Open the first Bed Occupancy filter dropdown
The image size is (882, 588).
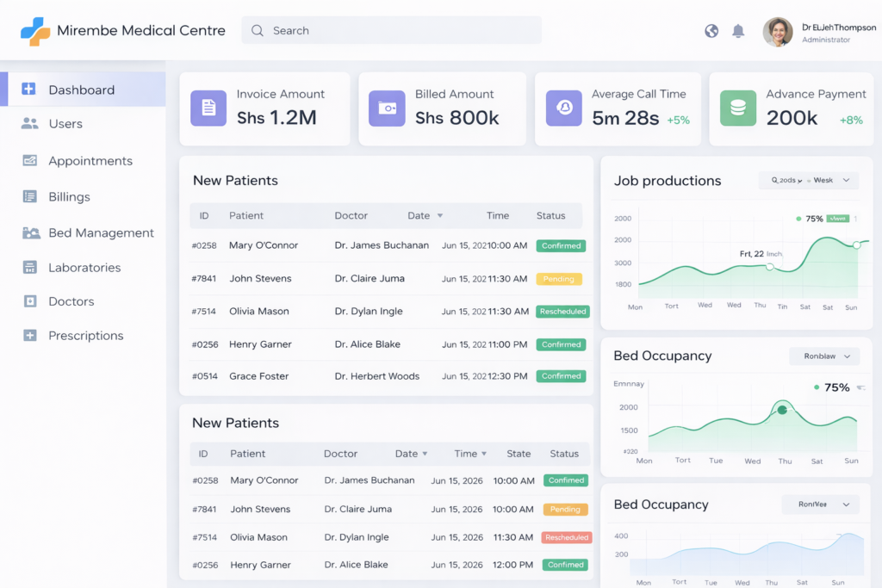click(824, 356)
